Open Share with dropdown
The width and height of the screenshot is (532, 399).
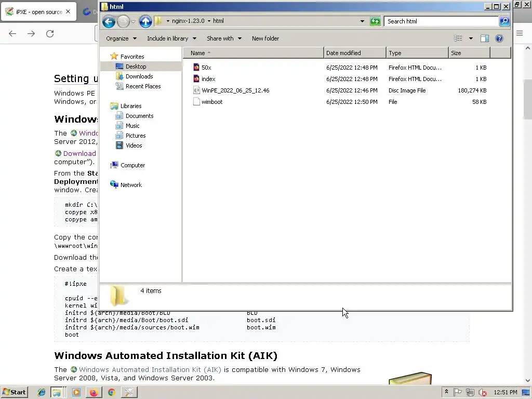224,38
